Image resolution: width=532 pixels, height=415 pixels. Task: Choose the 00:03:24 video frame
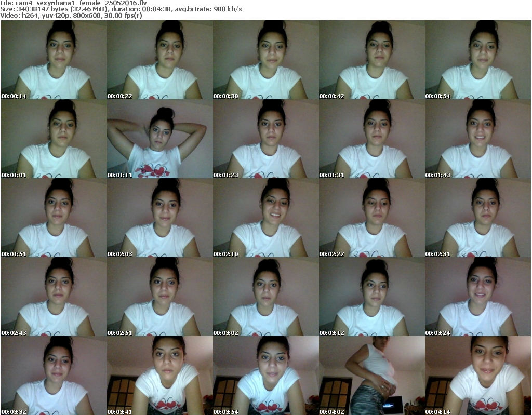478,297
